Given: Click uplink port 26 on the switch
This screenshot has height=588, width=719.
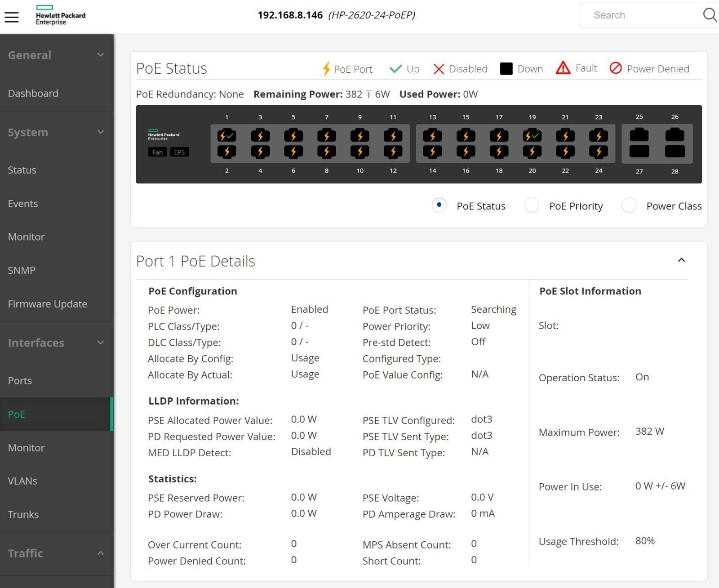Looking at the screenshot, I should (675, 134).
